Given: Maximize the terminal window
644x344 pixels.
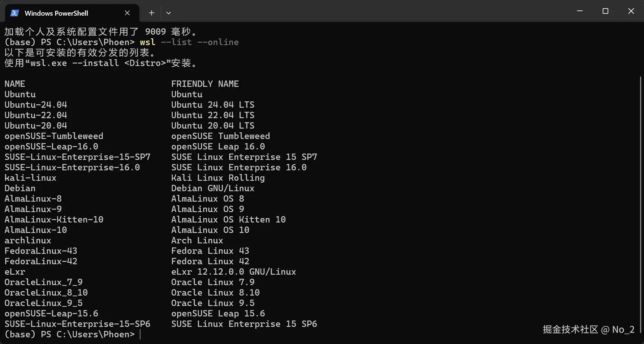Looking at the screenshot, I should (x=605, y=11).
